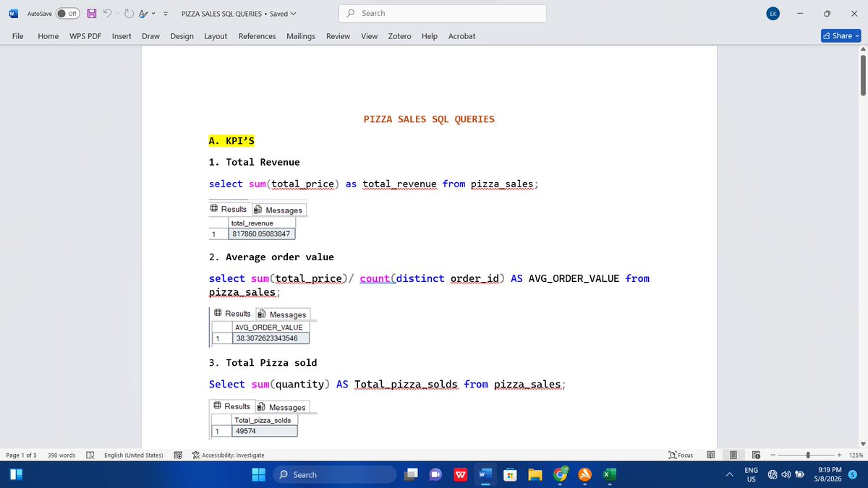Click the ENG US language indicator
The height and width of the screenshot is (488, 868).
pos(751,475)
